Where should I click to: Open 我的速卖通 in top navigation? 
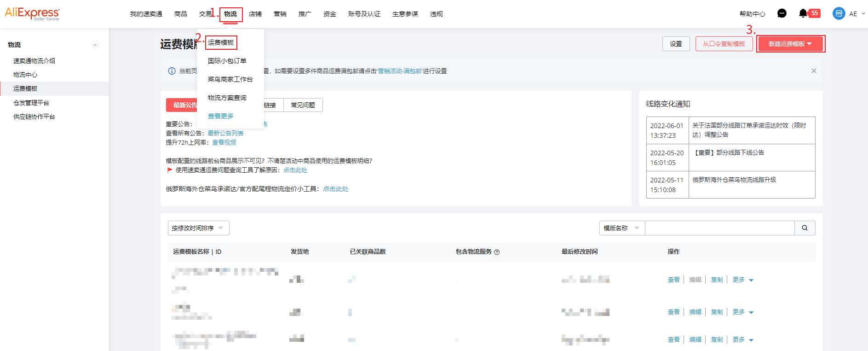coord(146,14)
